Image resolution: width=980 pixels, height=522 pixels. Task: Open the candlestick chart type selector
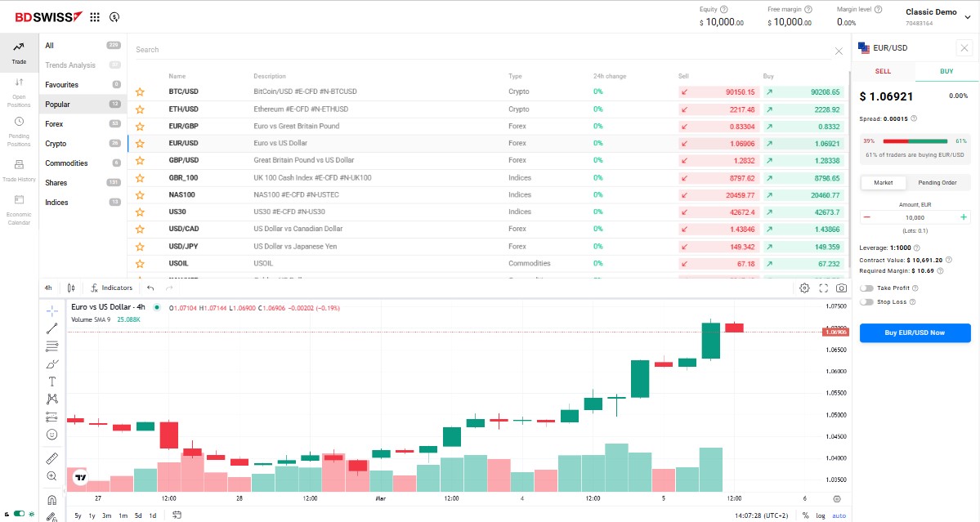71,288
